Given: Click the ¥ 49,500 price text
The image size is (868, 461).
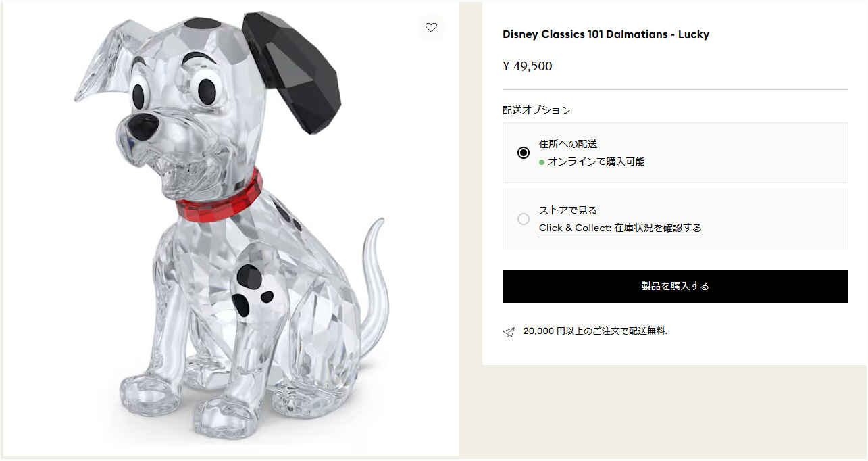Looking at the screenshot, I should point(527,66).
